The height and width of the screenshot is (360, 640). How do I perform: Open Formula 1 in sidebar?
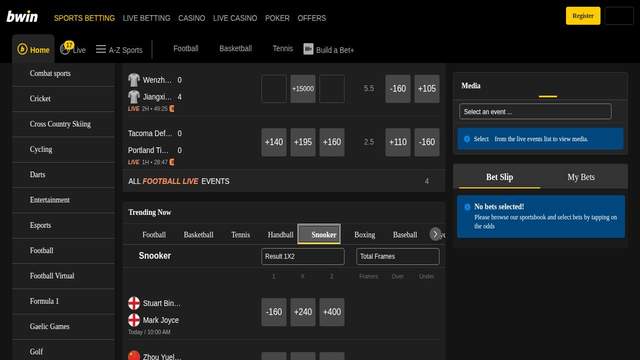point(64,301)
